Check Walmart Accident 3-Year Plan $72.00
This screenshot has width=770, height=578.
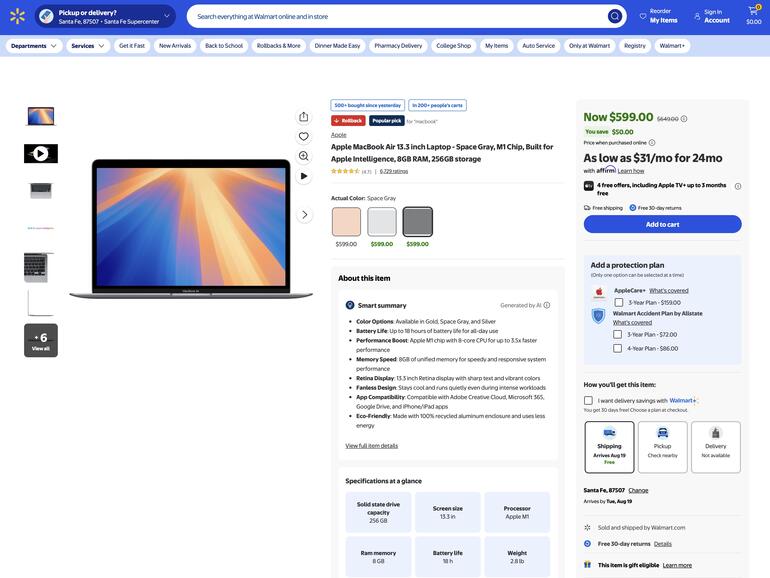(x=617, y=334)
